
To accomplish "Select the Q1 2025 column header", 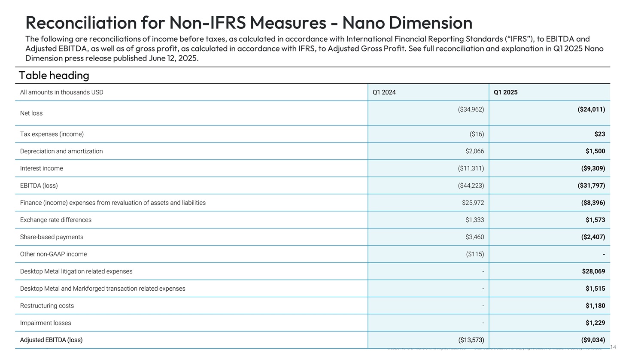I will [505, 92].
